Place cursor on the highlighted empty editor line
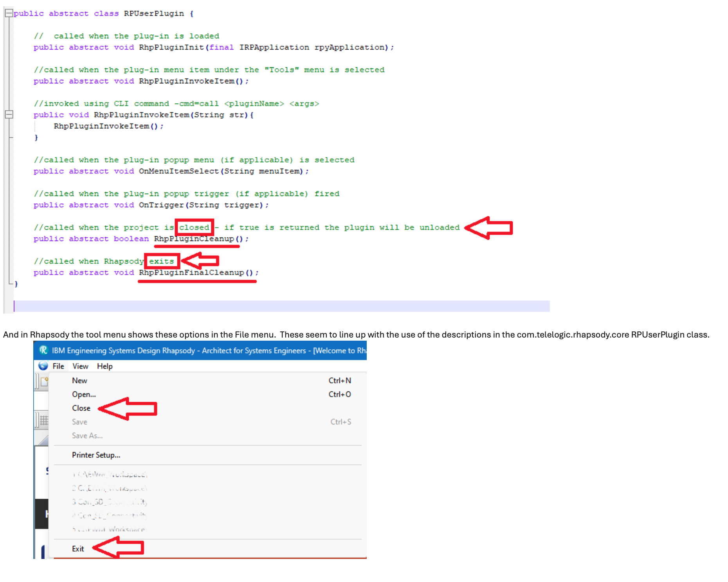This screenshot has height=582, width=728. pos(274,306)
